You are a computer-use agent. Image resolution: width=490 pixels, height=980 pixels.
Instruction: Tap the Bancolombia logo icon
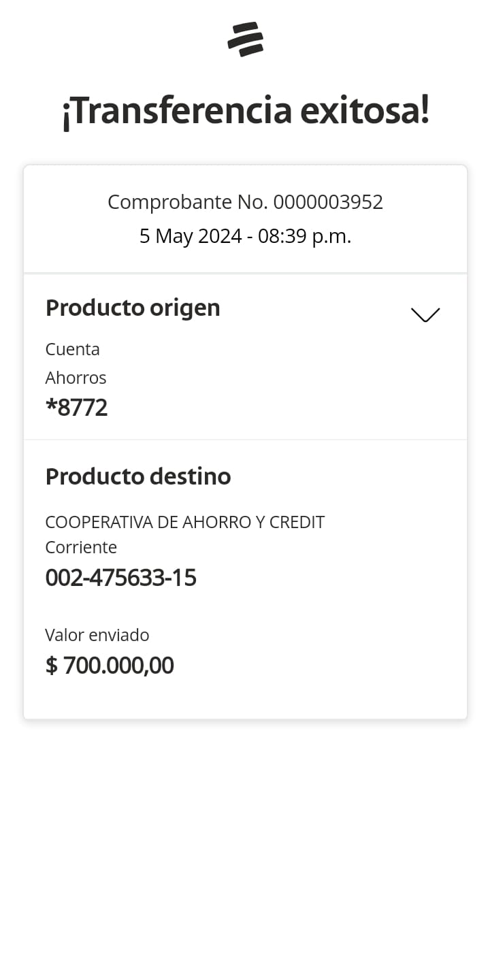(x=245, y=39)
